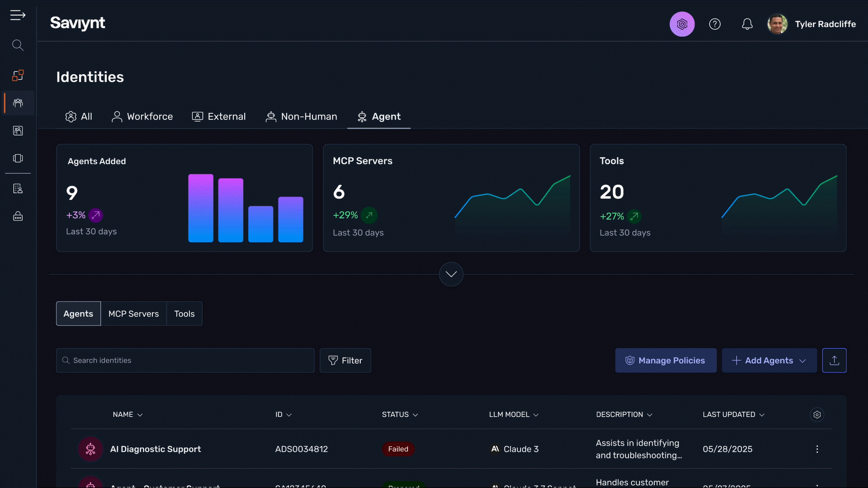
Task: Switch to the Workforce tab
Action: [x=142, y=117]
